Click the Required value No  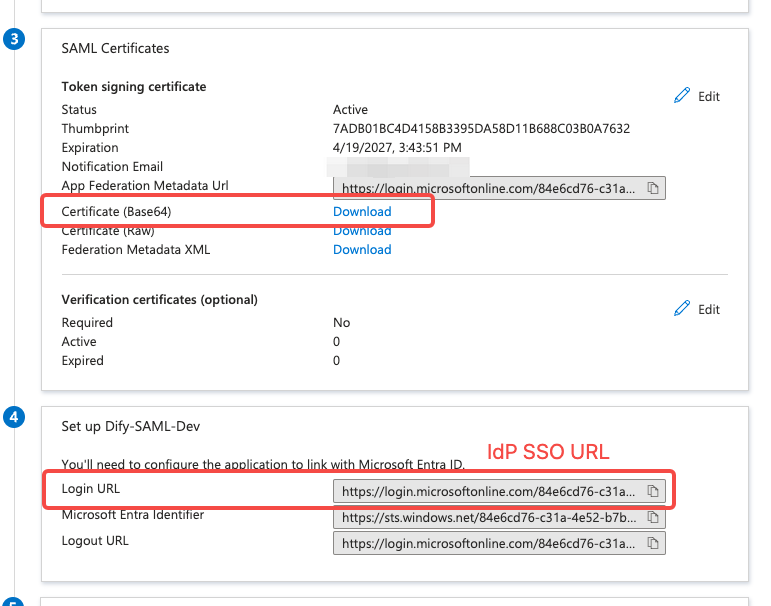point(341,323)
